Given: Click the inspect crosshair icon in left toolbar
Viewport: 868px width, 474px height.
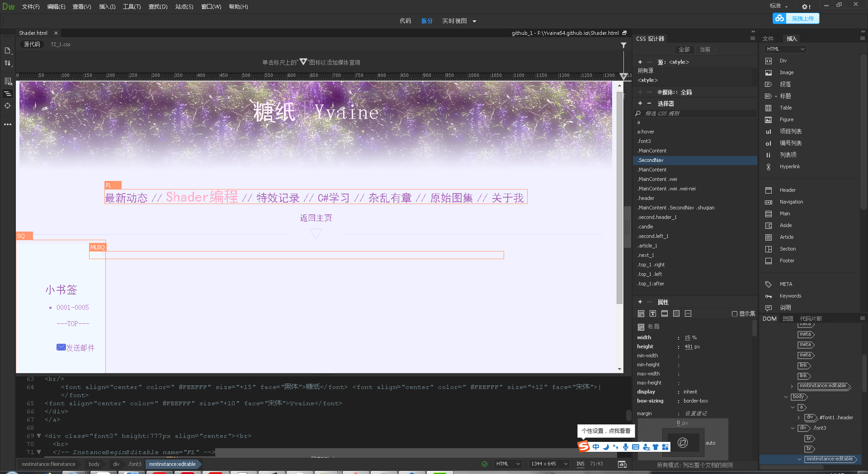Looking at the screenshot, I should [x=8, y=106].
